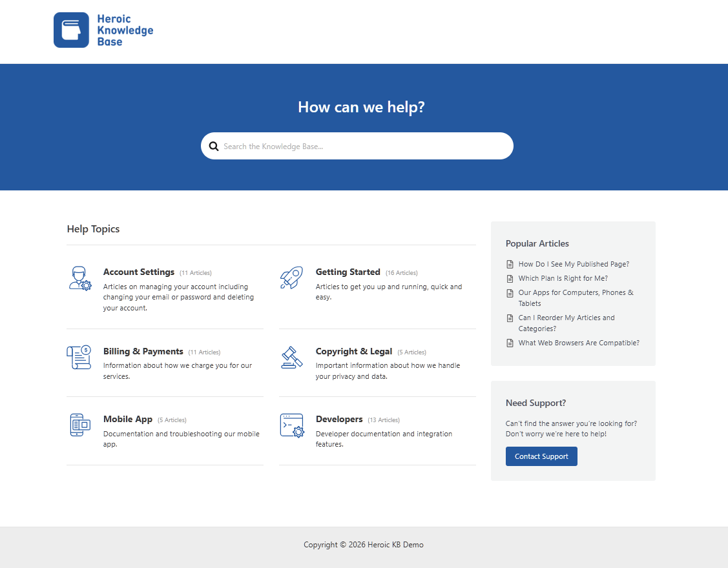Click document icon beside How Do I See My Published Page

coord(510,264)
